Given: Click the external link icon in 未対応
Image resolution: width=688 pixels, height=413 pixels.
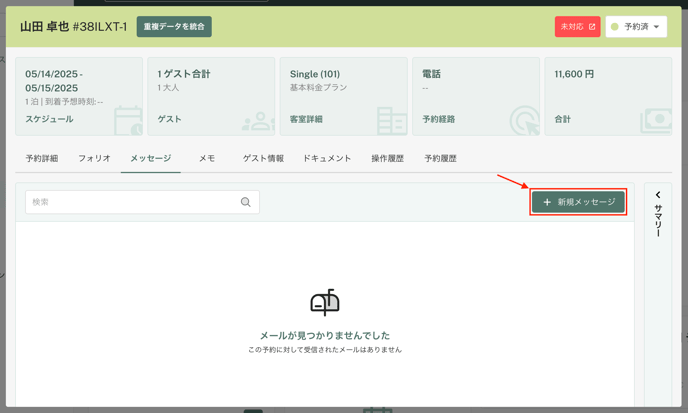Looking at the screenshot, I should pos(591,27).
